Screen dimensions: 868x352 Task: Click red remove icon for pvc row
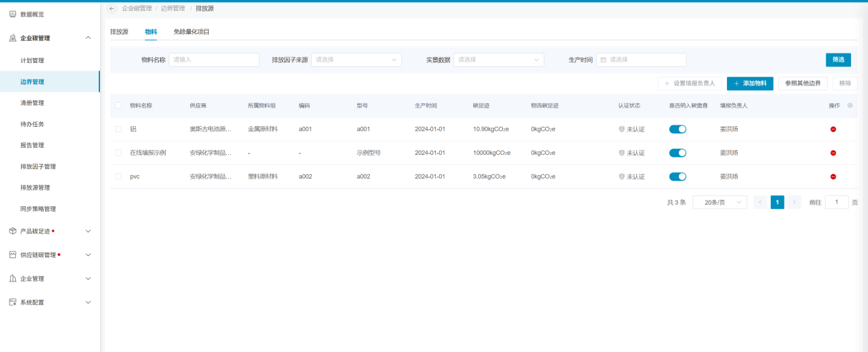tap(833, 177)
